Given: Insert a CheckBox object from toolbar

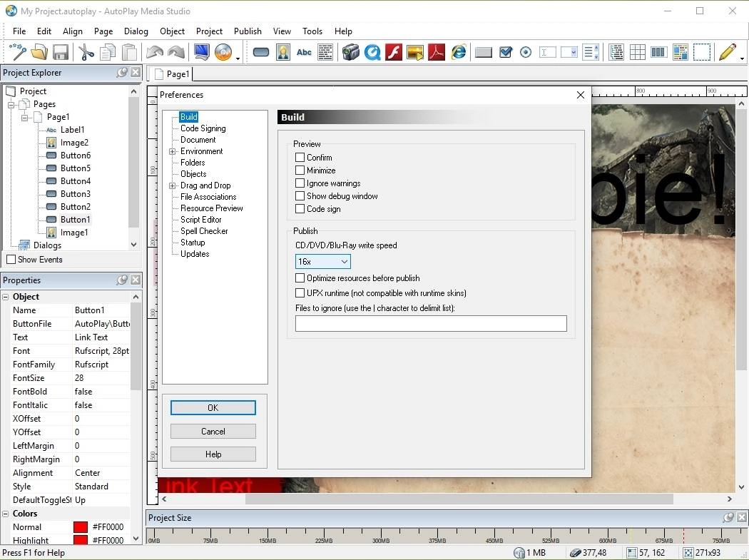Looking at the screenshot, I should coord(505,52).
